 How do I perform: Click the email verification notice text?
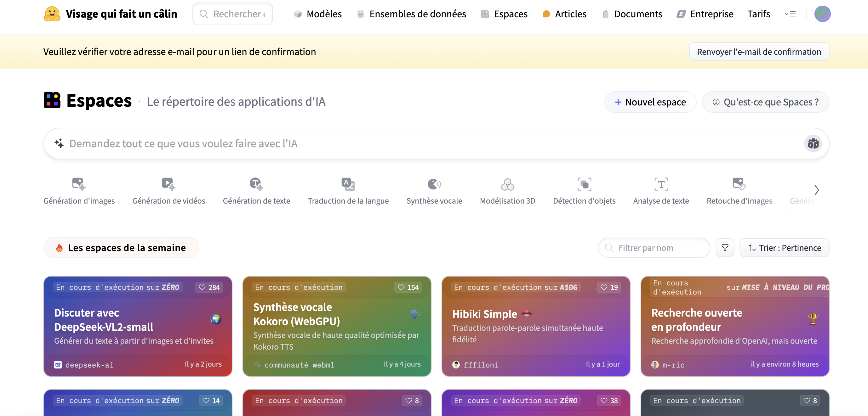click(180, 52)
